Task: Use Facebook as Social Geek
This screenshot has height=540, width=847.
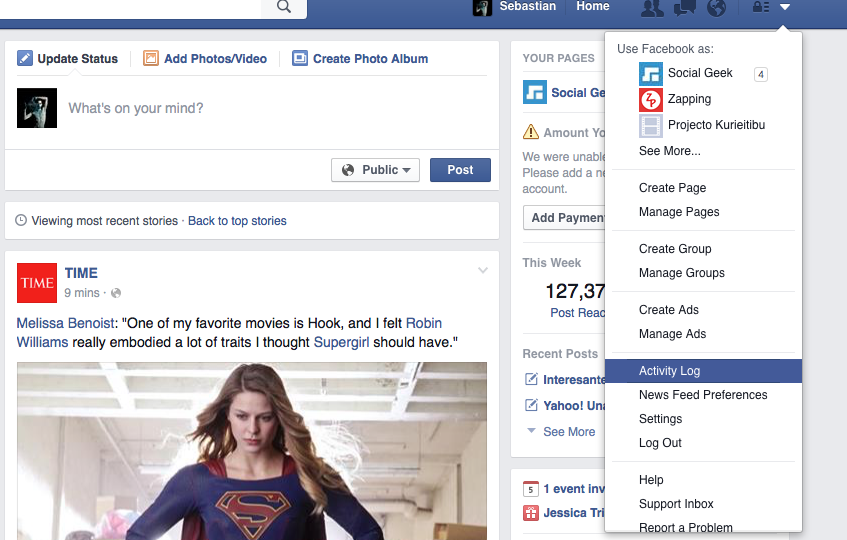Action: pyautogui.click(x=700, y=73)
